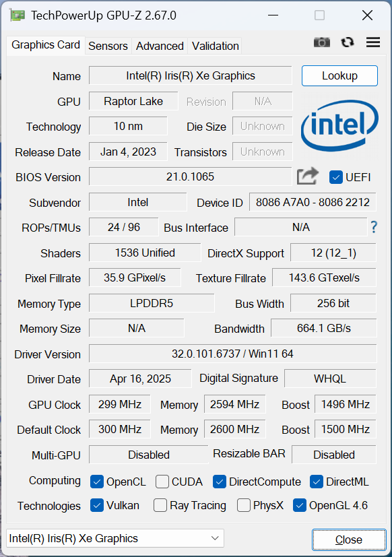Click the refresh arrows icon

(348, 42)
